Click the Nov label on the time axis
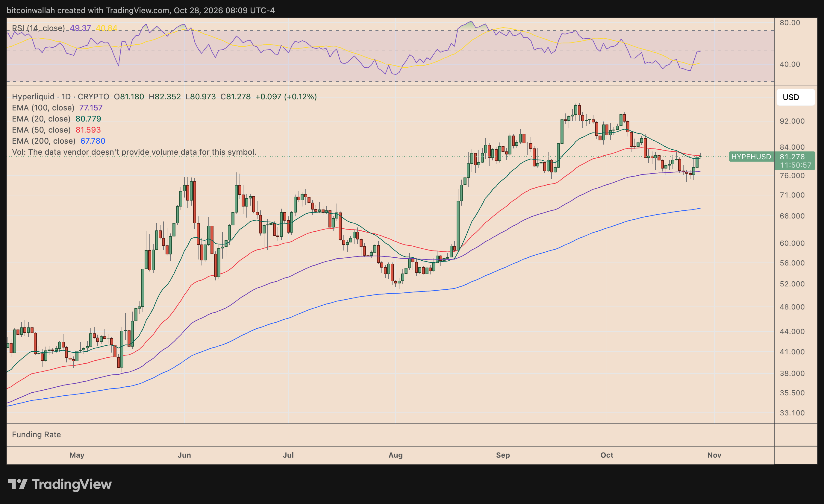The height and width of the screenshot is (504, 824). (714, 455)
